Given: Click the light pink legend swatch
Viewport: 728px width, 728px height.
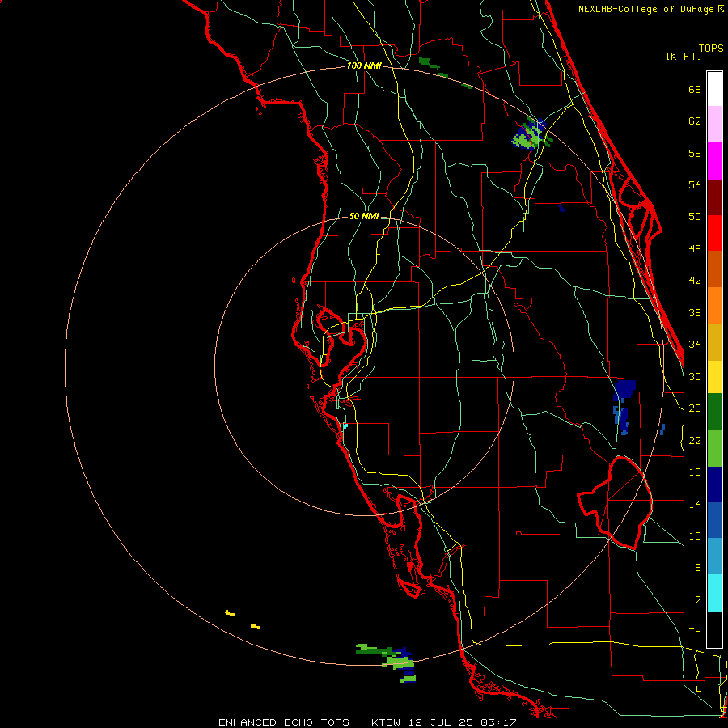Looking at the screenshot, I should 714,124.
